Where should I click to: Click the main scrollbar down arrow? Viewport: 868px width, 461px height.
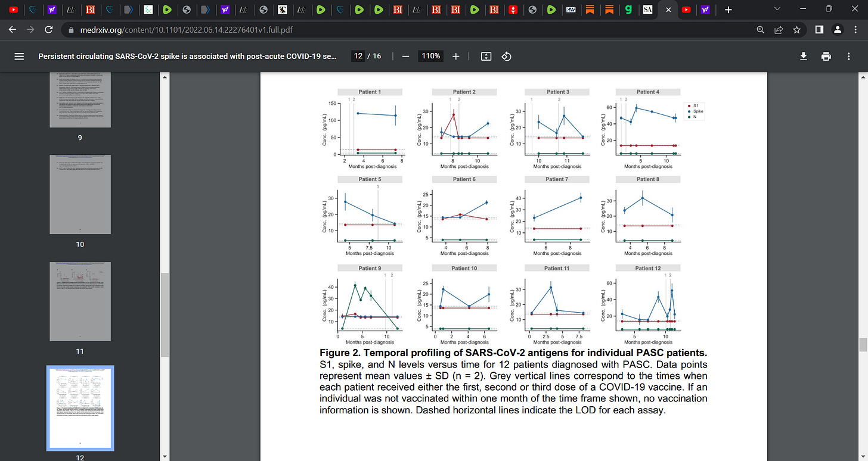[x=863, y=456]
